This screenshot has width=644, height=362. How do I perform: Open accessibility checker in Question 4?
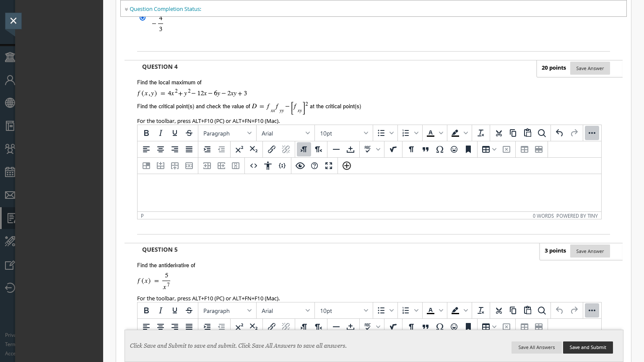tap(268, 166)
